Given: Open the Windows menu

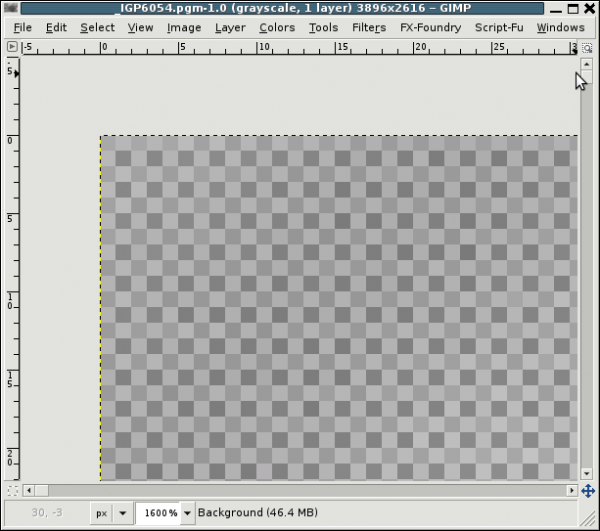Looking at the screenshot, I should tap(561, 28).
